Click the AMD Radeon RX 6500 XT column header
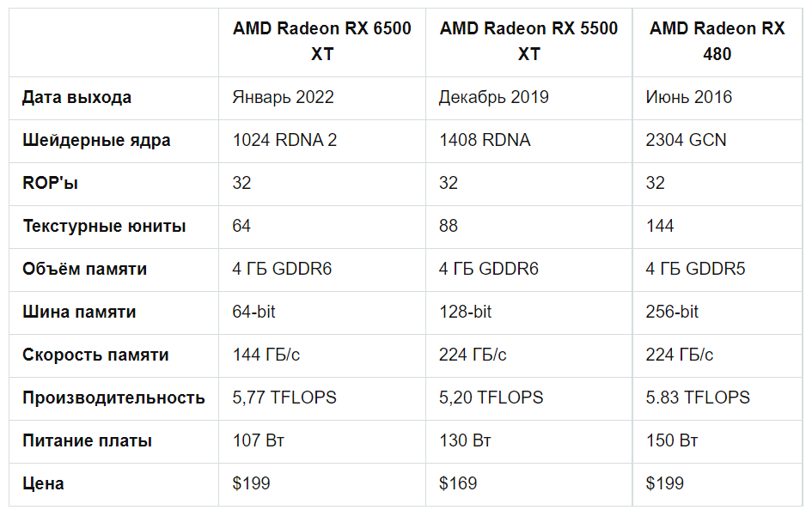This screenshot has width=812, height=516. pos(321,41)
